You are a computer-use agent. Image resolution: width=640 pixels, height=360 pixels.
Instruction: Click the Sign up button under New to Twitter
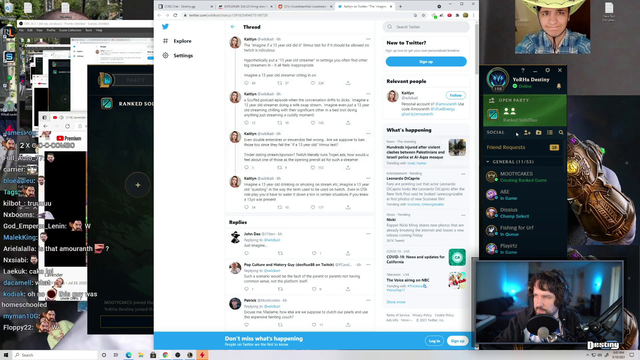(426, 62)
